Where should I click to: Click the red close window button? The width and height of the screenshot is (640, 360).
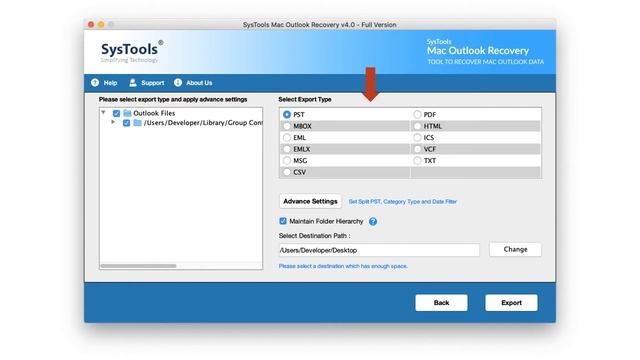[91, 24]
